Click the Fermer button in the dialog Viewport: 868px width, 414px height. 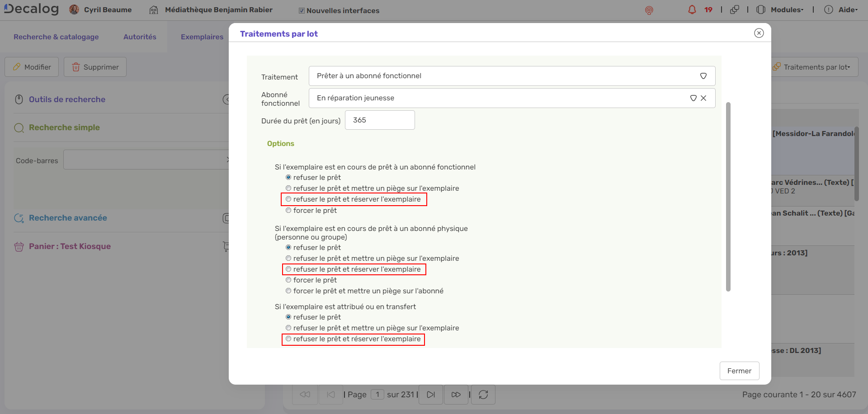pos(739,371)
